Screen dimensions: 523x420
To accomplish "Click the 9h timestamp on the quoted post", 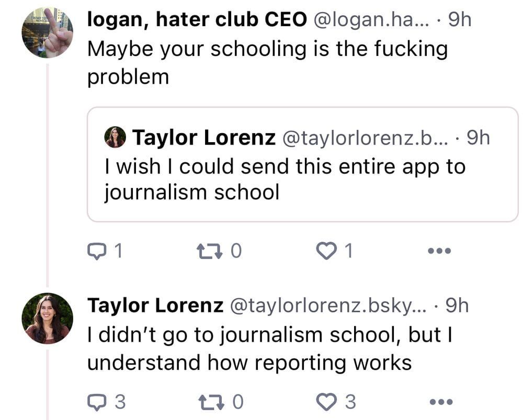I will pyautogui.click(x=477, y=137).
